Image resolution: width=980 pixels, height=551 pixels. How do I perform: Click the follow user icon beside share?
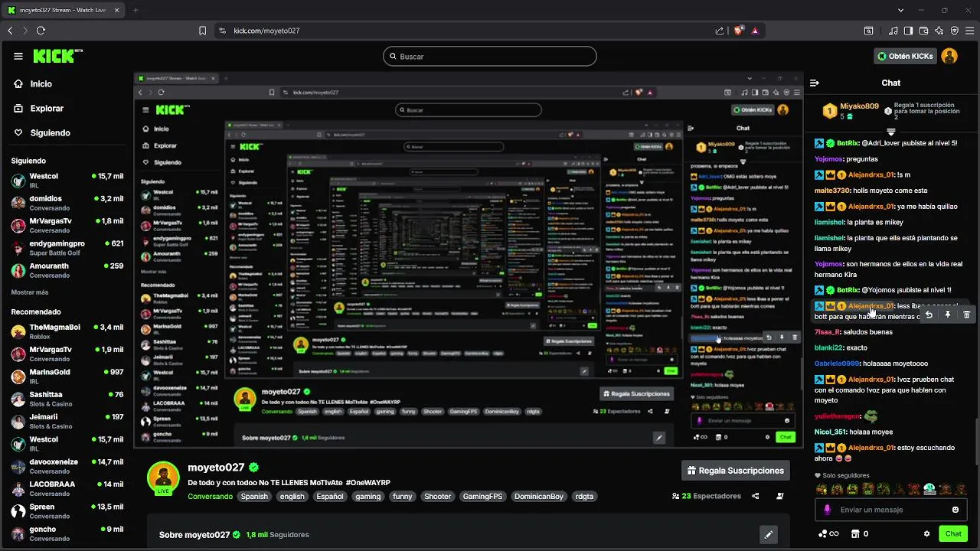pyautogui.click(x=780, y=496)
